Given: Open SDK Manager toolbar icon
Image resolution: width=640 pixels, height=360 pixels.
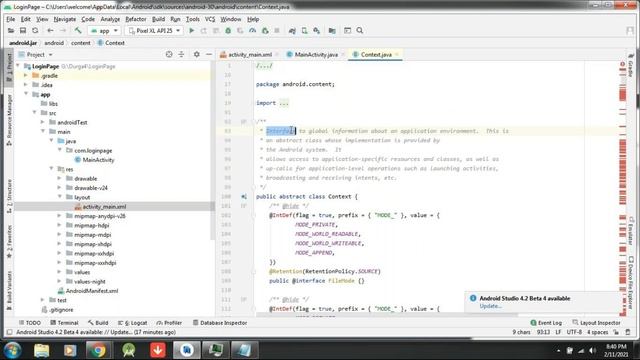Looking at the screenshot, I should pyautogui.click(x=316, y=31).
